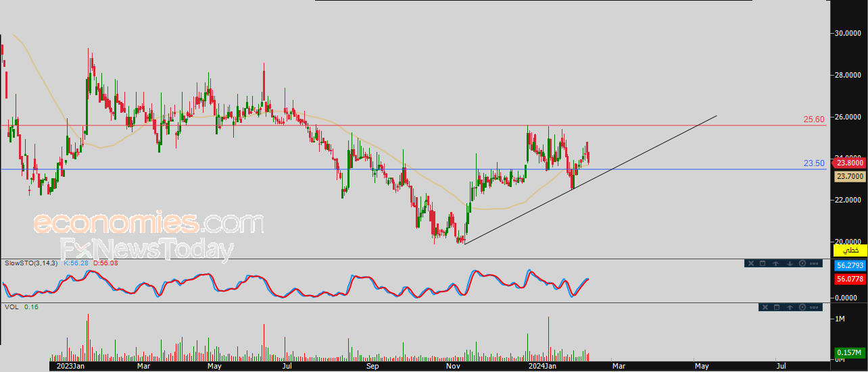This screenshot has height=372, width=868.
Task: Select the VOL indicator label
Action: [11, 307]
